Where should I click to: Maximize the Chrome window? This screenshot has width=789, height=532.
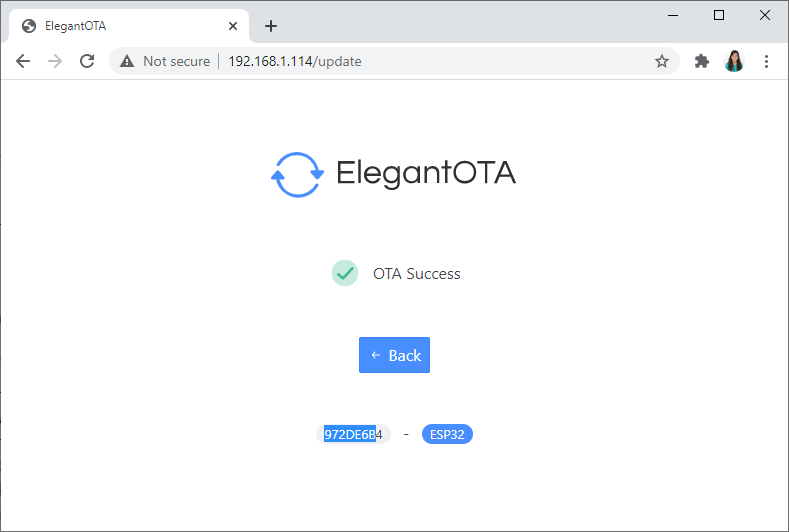coord(718,15)
